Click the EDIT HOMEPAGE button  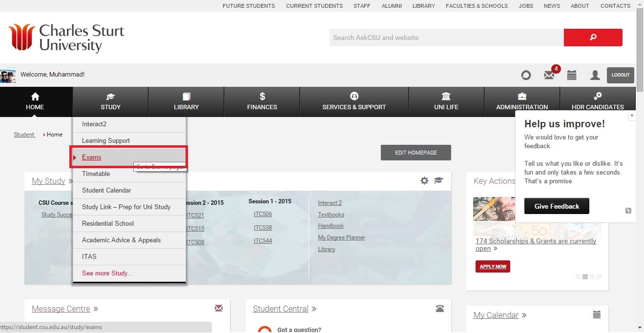[x=416, y=153]
